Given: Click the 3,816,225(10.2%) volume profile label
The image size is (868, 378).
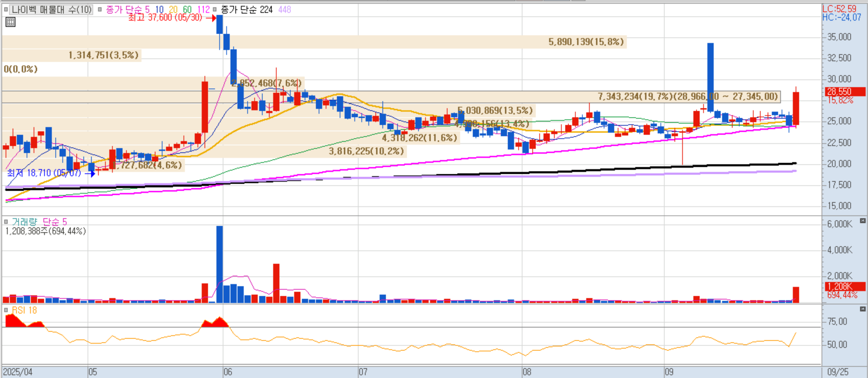Looking at the screenshot, I should click(367, 151).
